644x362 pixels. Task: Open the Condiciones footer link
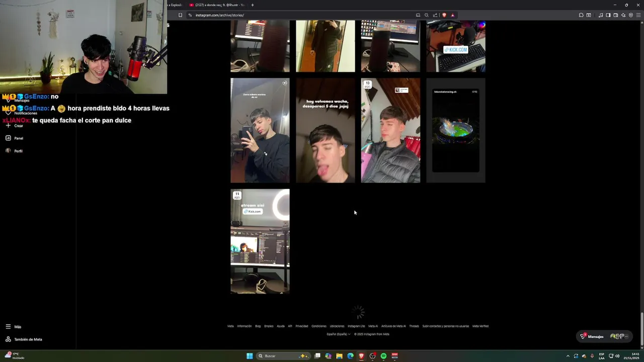coord(319,326)
